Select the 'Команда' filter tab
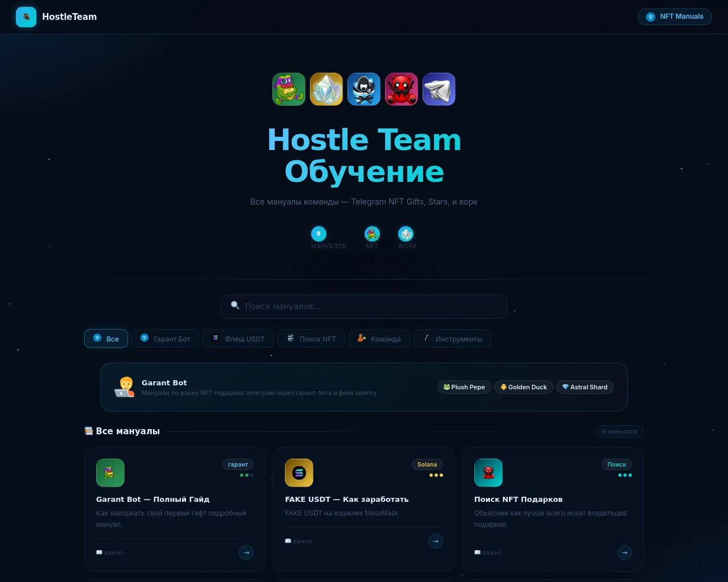Viewport: 728px width, 582px height. click(379, 339)
